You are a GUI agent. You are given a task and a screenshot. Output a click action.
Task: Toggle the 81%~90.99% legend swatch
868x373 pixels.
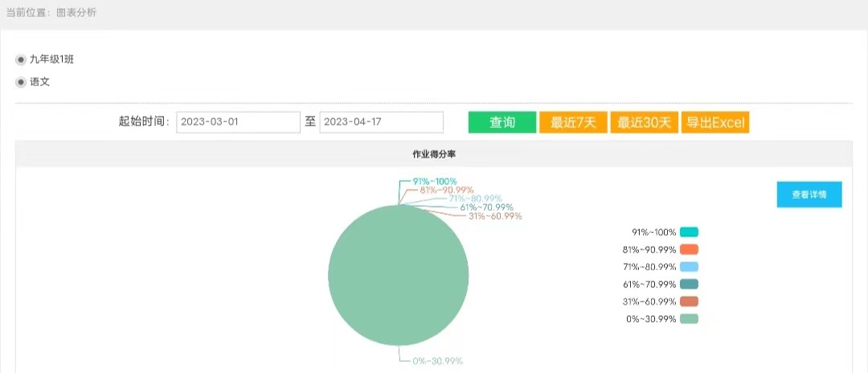[x=689, y=249]
